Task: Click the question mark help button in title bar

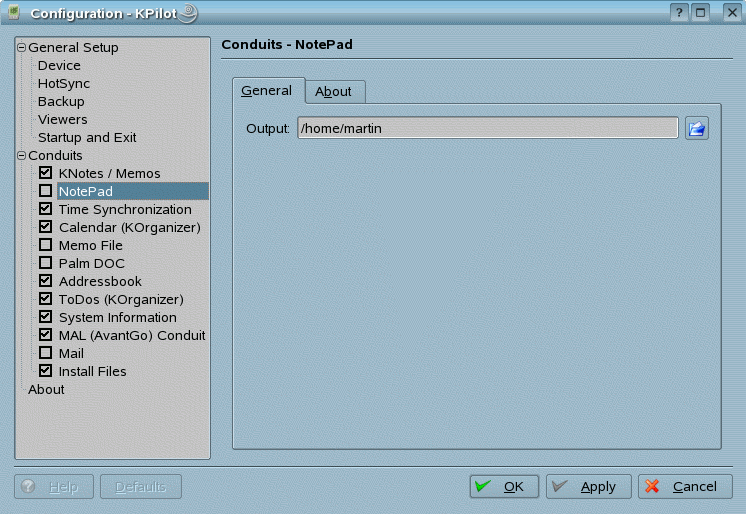Action: click(679, 13)
